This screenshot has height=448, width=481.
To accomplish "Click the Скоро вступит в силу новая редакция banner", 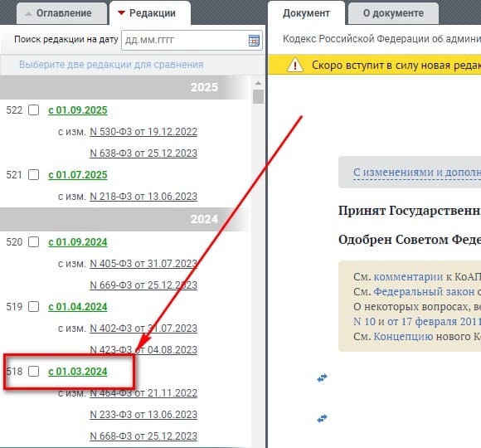I will click(x=375, y=65).
